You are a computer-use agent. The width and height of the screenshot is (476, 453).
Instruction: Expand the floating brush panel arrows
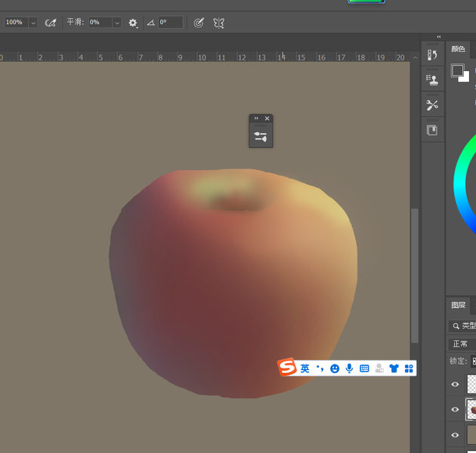(x=256, y=119)
